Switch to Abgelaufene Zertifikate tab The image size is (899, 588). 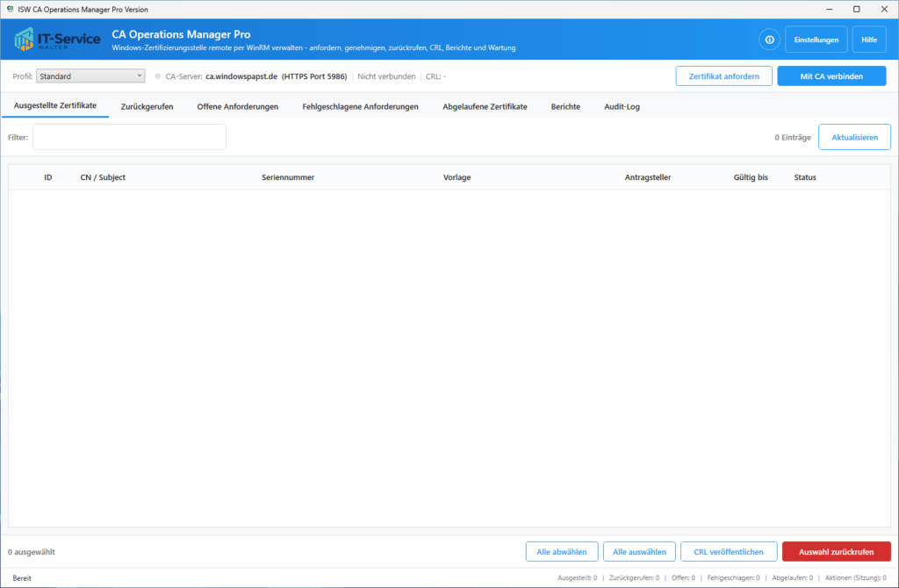(x=485, y=106)
